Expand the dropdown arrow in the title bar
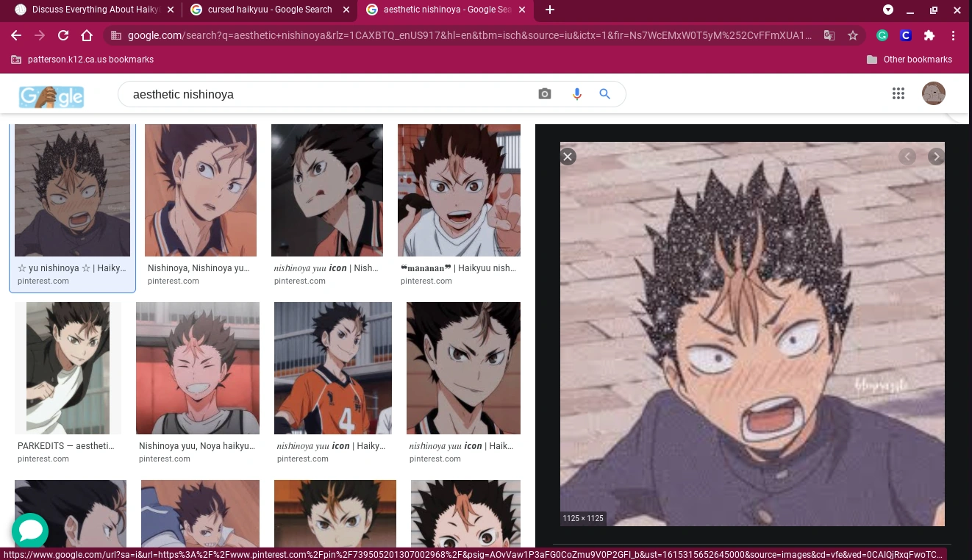The height and width of the screenshot is (560, 972). pos(888,10)
